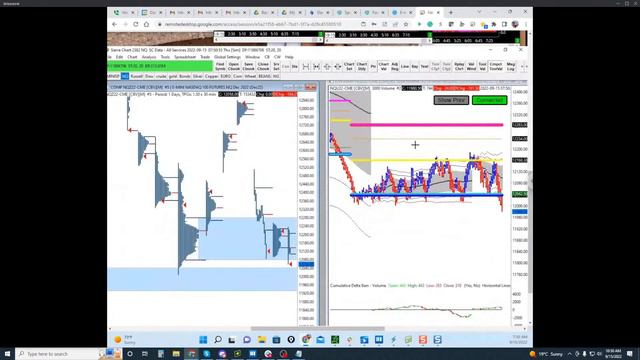This screenshot has width=640, height=360.
Task: Open File Explorer on remote taskbar
Action: [262, 340]
